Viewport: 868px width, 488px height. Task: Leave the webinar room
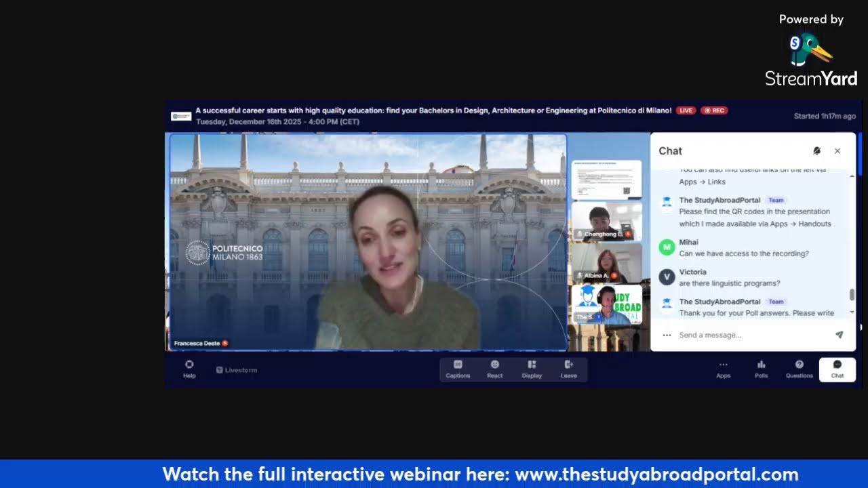[569, 369]
